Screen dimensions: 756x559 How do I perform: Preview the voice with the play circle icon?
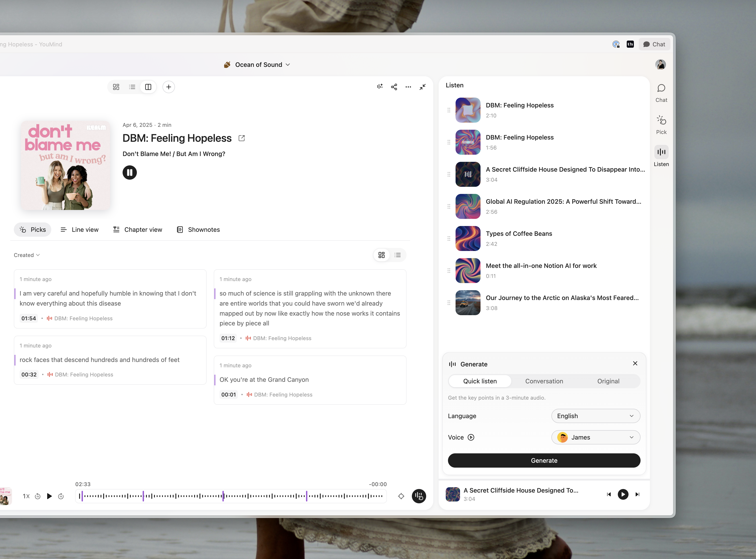[471, 437]
